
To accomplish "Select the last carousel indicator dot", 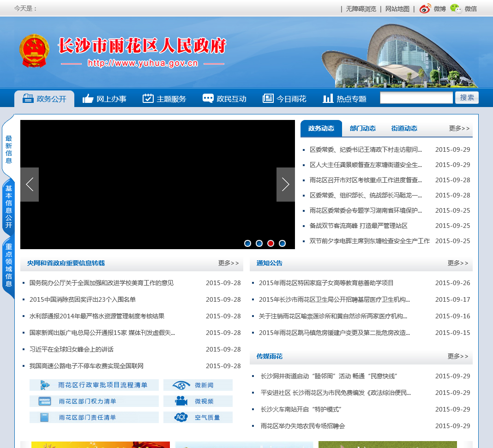I will click(283, 243).
